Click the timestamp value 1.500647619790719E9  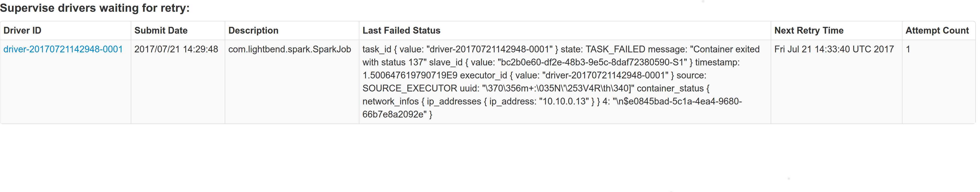(410, 75)
